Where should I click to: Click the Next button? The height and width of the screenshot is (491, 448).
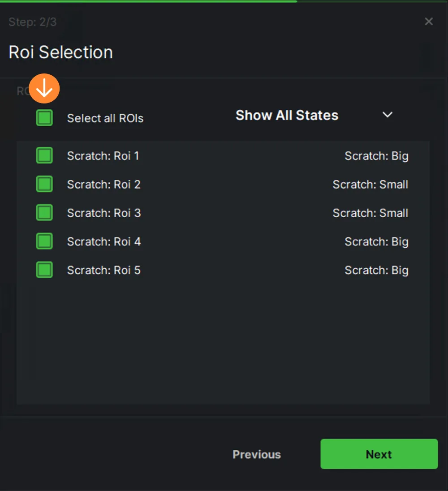click(379, 454)
